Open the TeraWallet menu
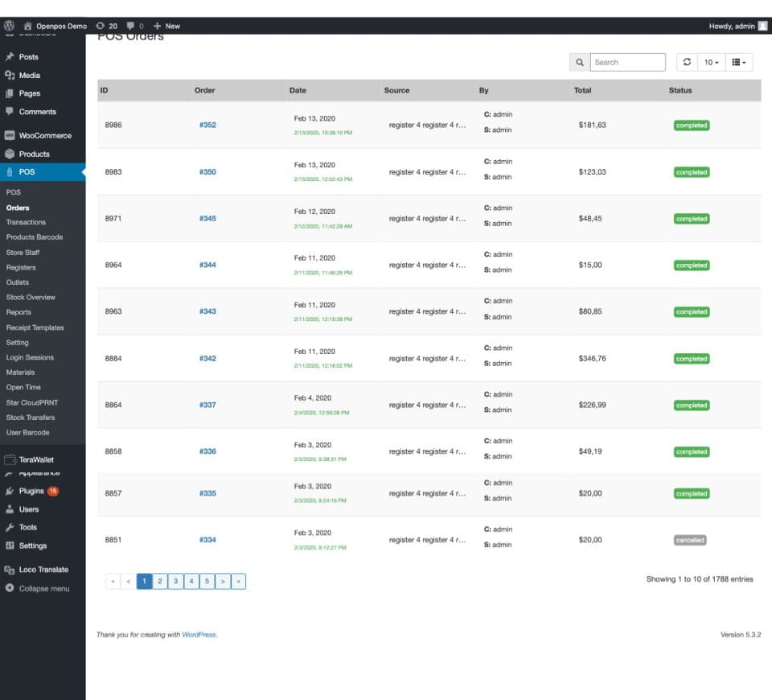This screenshot has width=772, height=700. click(x=36, y=459)
